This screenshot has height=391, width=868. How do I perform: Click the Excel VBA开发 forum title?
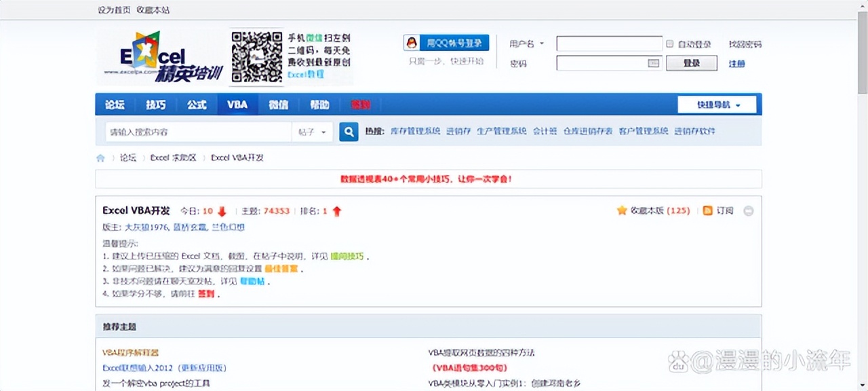(136, 210)
